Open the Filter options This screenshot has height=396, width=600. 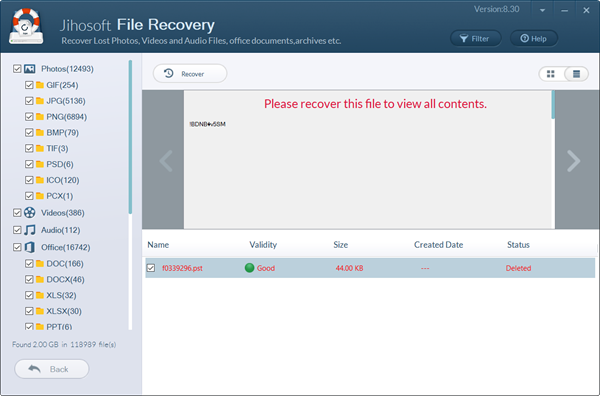[x=475, y=38]
